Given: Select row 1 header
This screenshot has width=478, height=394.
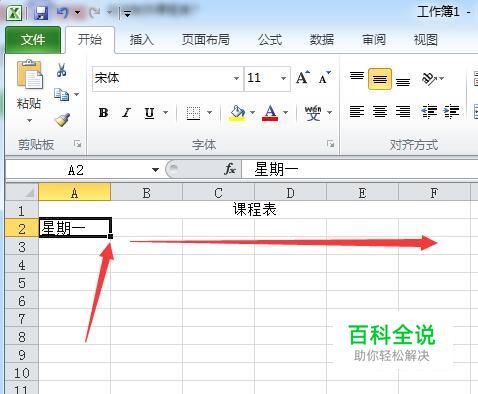Looking at the screenshot, I should click(22, 210).
